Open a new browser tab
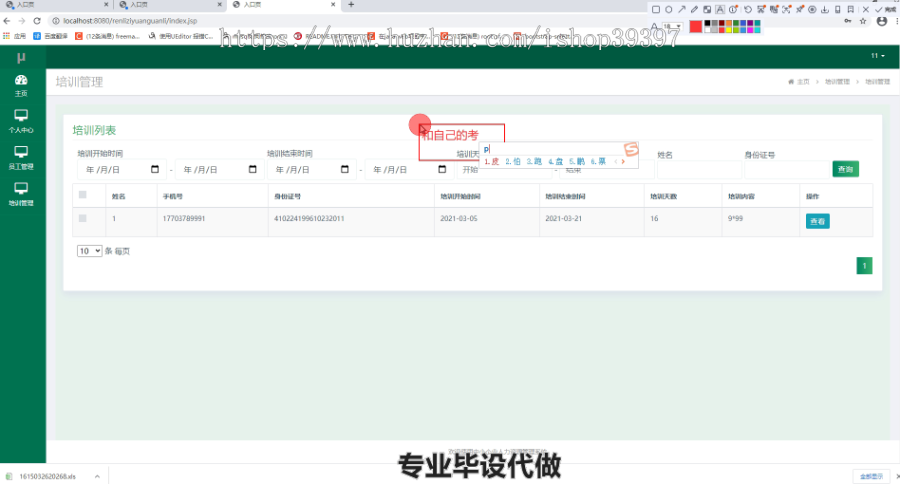 tap(351, 5)
